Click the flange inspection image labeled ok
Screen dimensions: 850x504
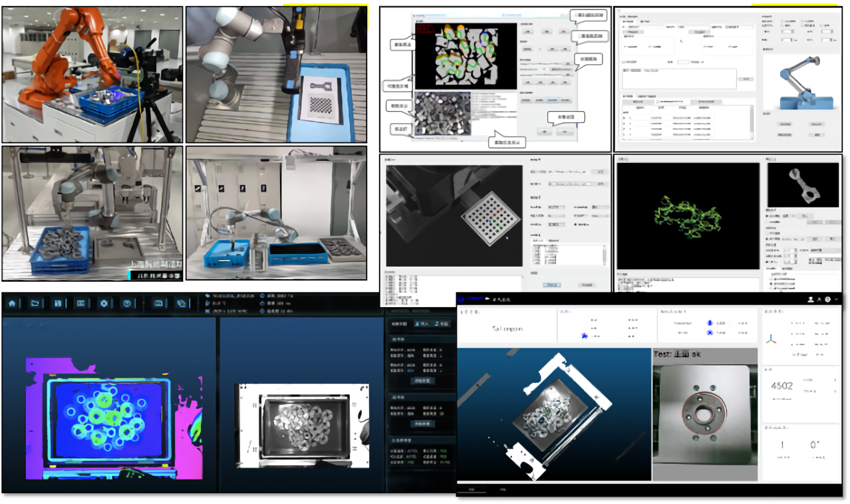point(704,414)
